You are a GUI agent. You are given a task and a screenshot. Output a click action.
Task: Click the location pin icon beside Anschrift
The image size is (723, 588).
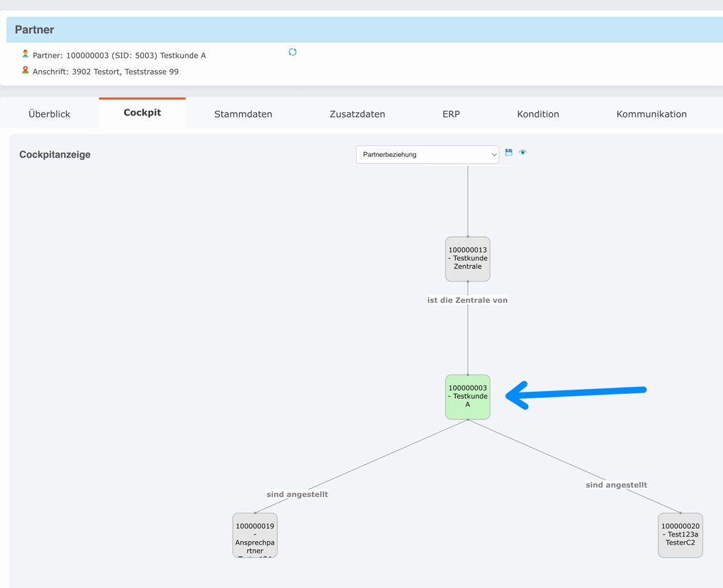(25, 70)
